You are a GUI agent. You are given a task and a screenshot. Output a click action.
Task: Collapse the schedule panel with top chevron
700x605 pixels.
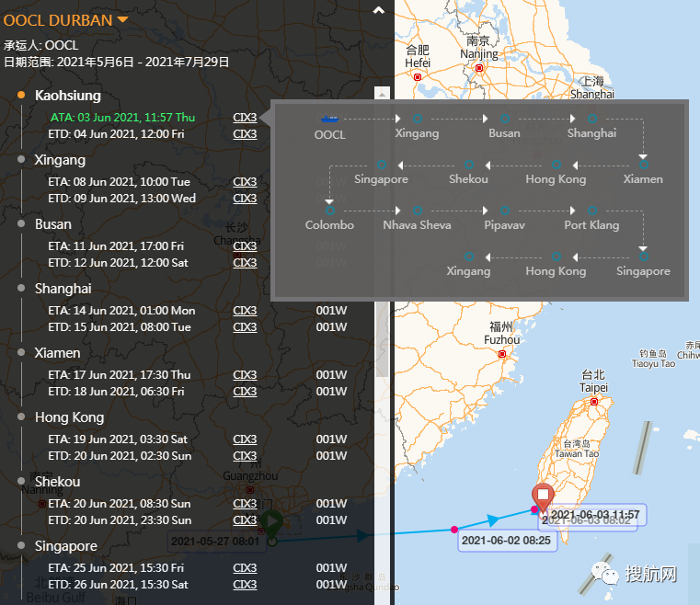click(x=378, y=11)
